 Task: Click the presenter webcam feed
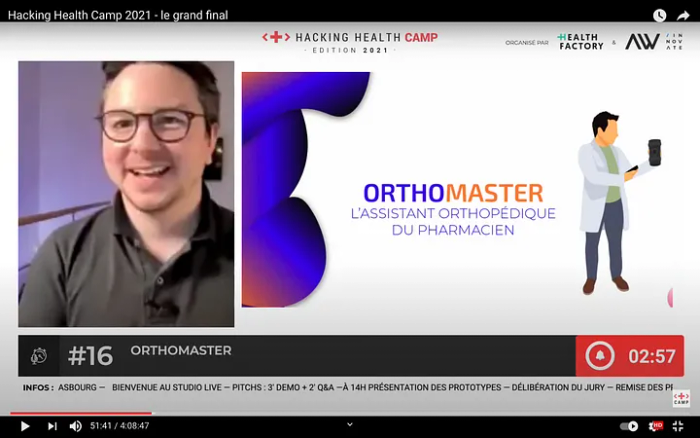[126, 194]
